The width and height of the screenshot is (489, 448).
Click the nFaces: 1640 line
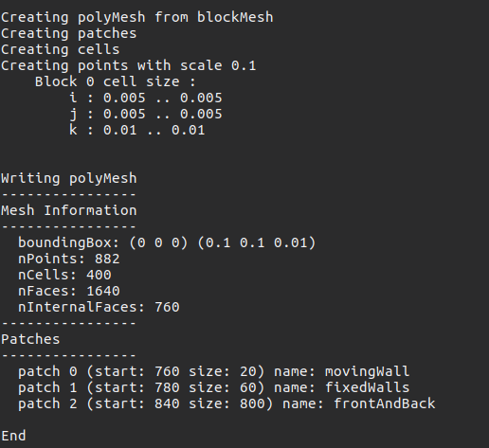pos(69,291)
